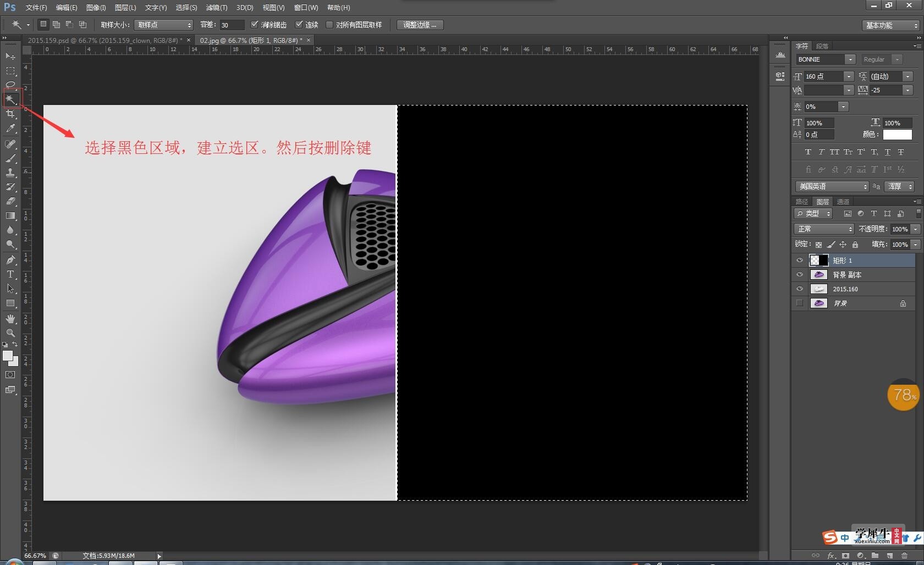Toggle the layer filter on/off switch
This screenshot has width=924, height=565.
[918, 214]
